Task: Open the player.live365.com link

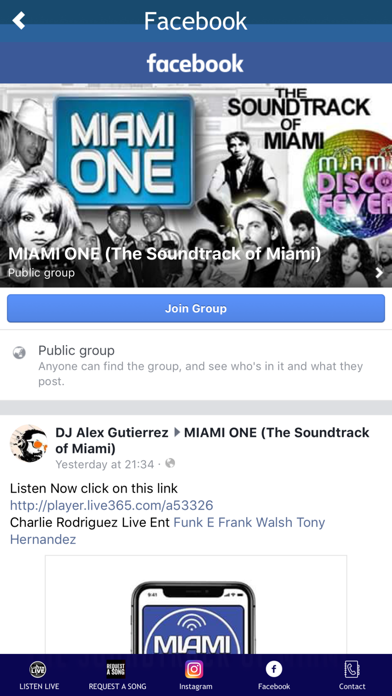Action: click(111, 505)
